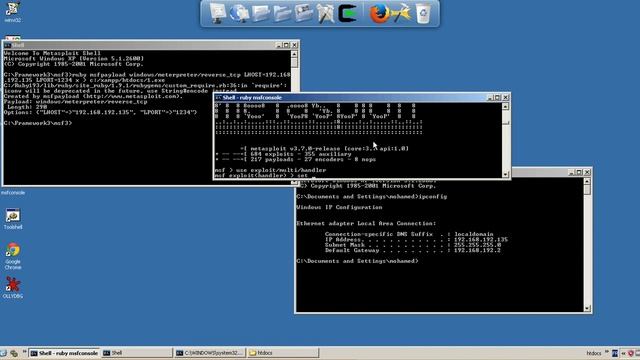Maximize the ipconfig command prompt window
This screenshot has height=360, width=640.
578,172
